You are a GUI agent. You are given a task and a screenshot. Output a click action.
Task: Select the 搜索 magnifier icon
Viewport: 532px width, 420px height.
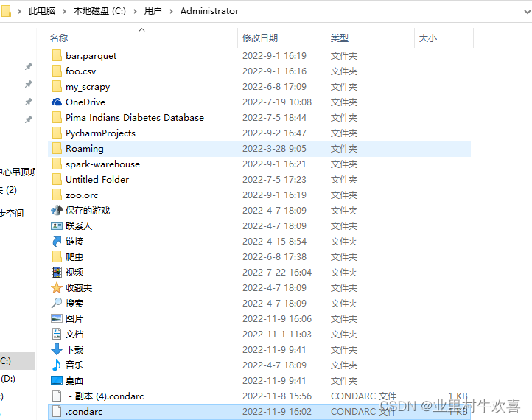[57, 304]
